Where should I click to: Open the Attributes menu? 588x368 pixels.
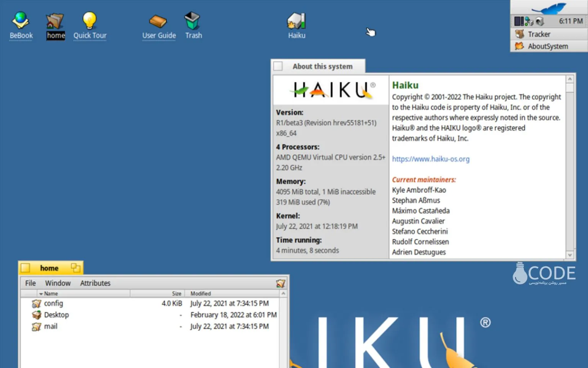point(95,283)
